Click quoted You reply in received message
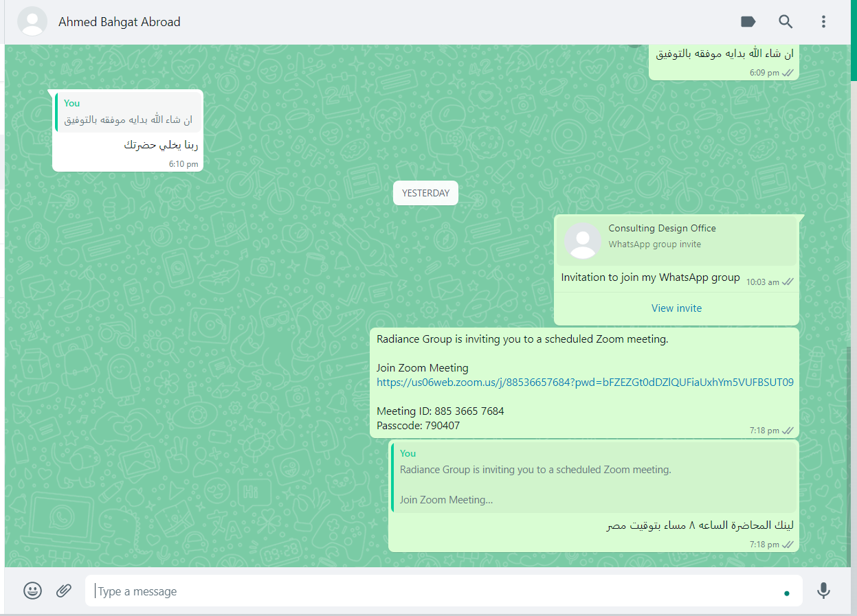857x616 pixels. [129, 112]
